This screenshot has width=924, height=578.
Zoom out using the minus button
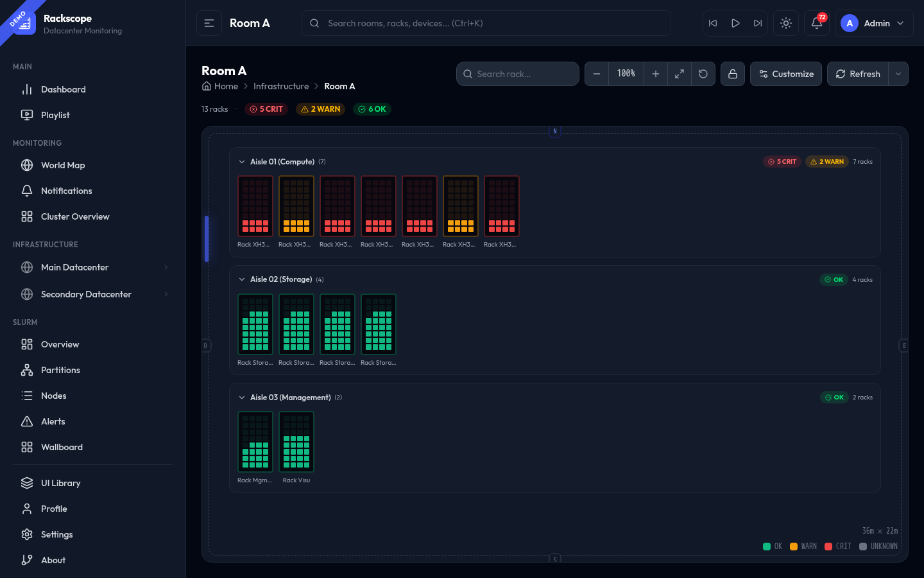coord(597,74)
